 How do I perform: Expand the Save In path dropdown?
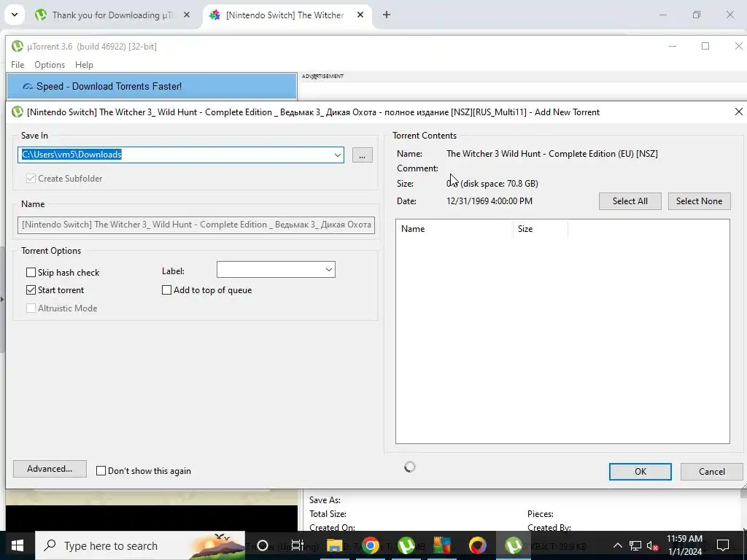click(x=338, y=155)
